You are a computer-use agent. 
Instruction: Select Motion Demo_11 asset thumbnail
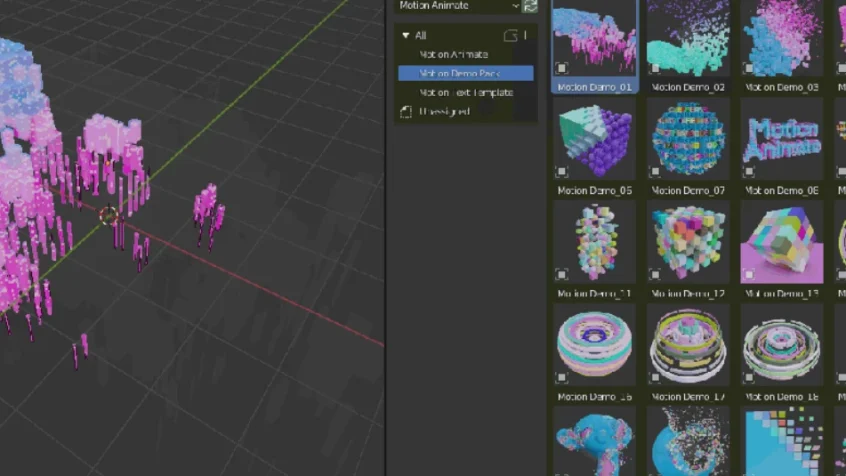tap(595, 242)
